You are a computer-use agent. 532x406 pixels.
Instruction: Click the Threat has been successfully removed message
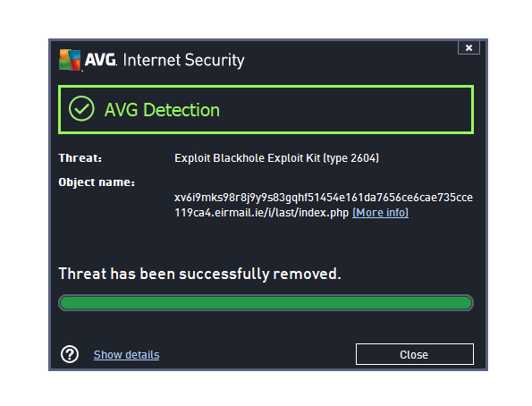[200, 274]
